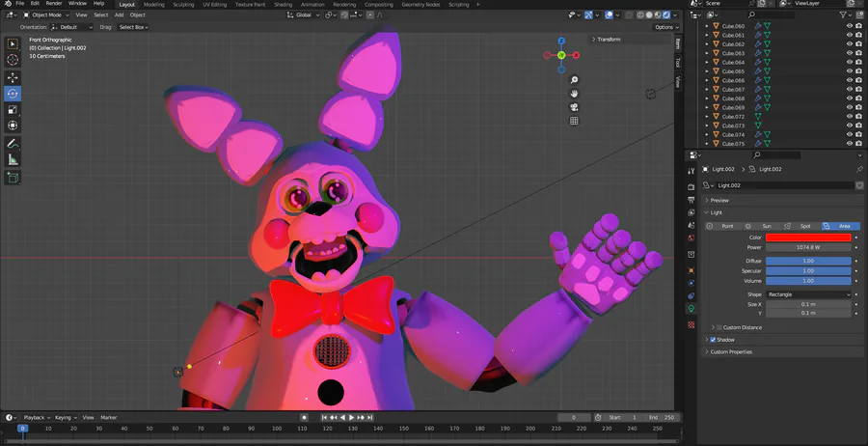The image size is (868, 446).
Task: Switch to the Shading workspace tab
Action: (283, 5)
